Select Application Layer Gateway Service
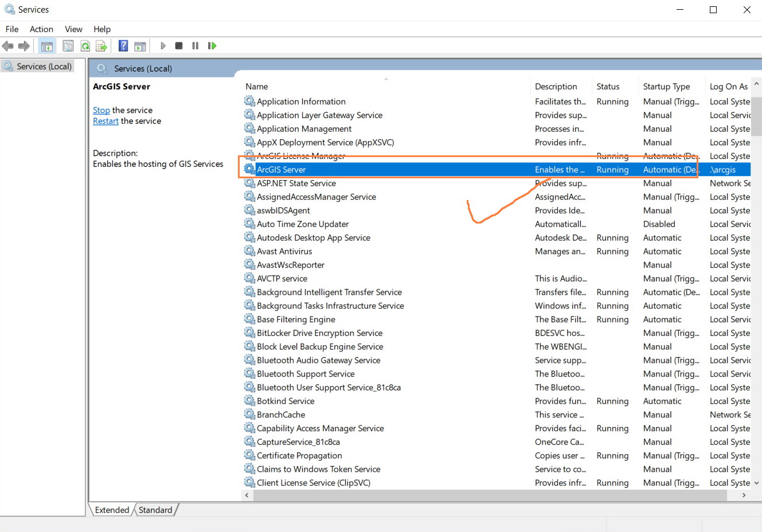The width and height of the screenshot is (762, 532). tap(319, 115)
